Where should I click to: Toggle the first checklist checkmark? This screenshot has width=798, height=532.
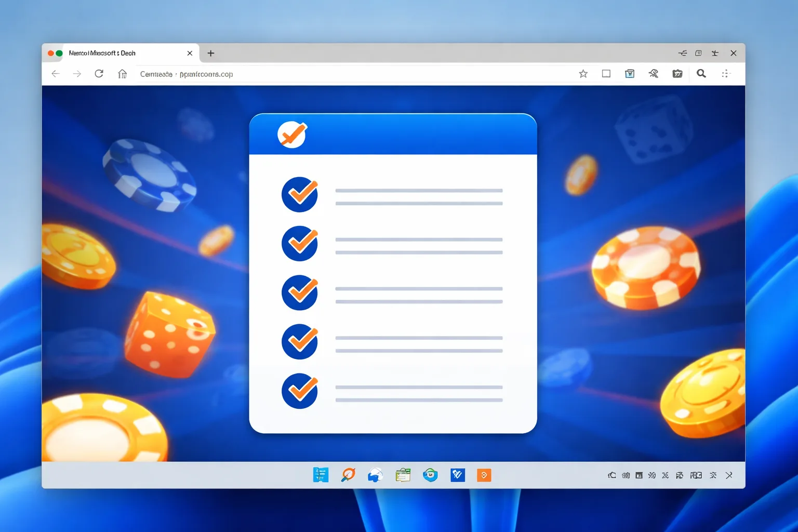click(300, 194)
